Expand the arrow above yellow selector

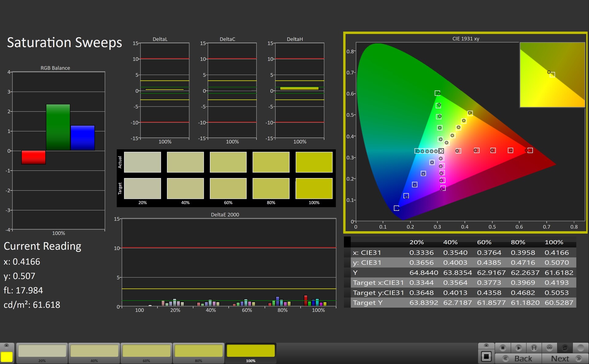(7, 346)
